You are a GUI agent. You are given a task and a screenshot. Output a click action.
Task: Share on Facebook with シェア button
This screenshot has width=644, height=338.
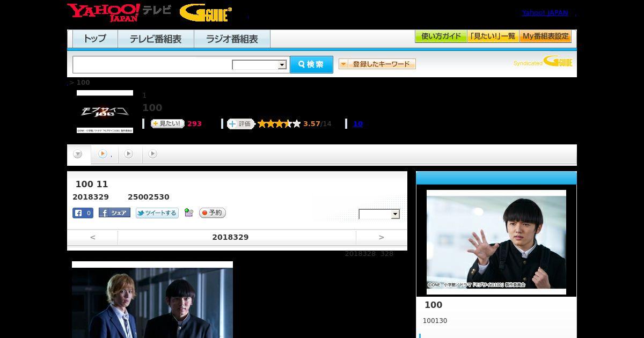(x=114, y=213)
